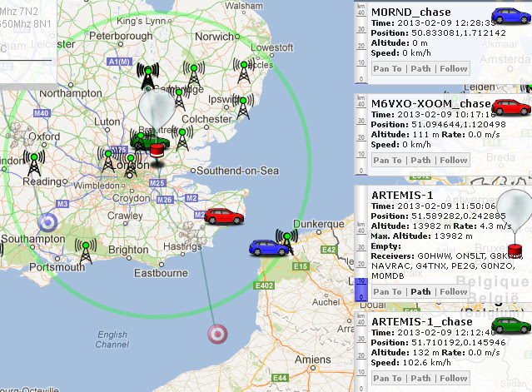The image size is (532, 392).
Task: Click the receiver tower west of Colchester
Action: click(x=182, y=137)
